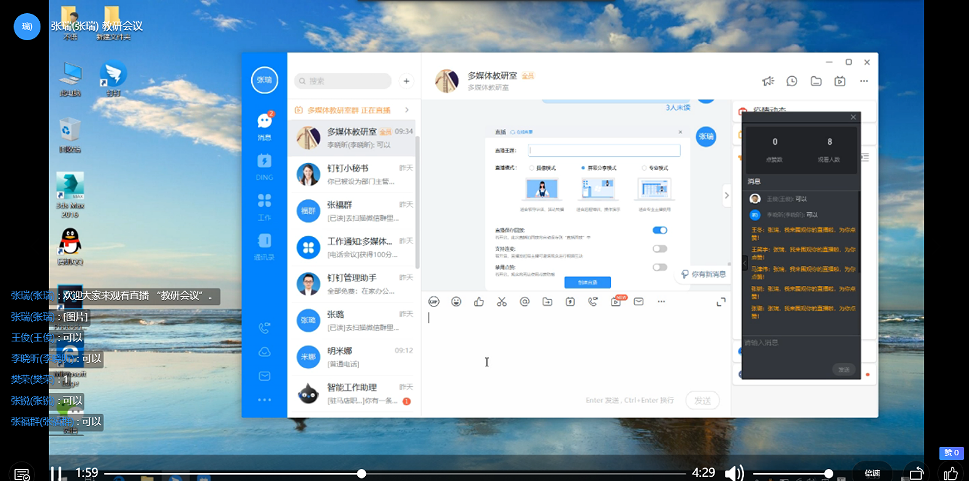Click the thumbs-up icon in message toolbar
This screenshot has width=969, height=481.
tap(479, 302)
